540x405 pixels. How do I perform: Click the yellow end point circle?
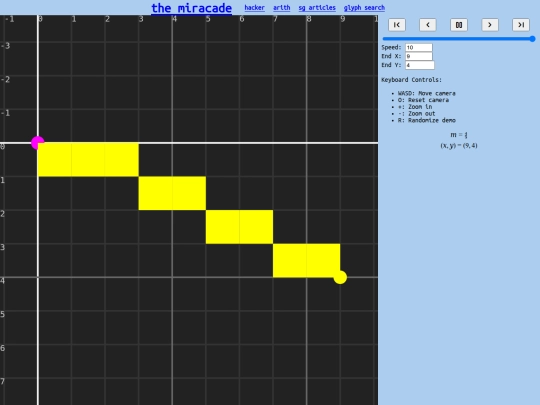point(340,277)
